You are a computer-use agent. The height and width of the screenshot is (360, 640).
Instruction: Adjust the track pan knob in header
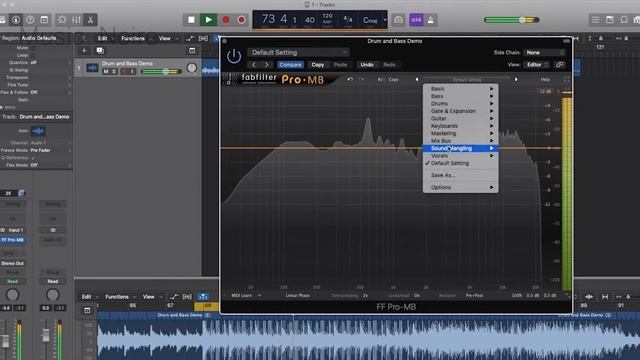(191, 68)
